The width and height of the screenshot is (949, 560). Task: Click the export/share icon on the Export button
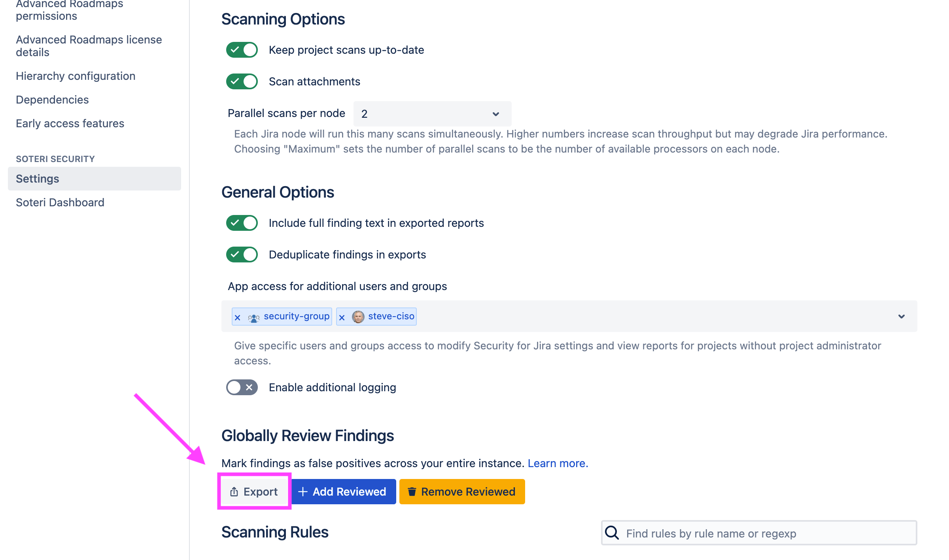[x=234, y=491]
